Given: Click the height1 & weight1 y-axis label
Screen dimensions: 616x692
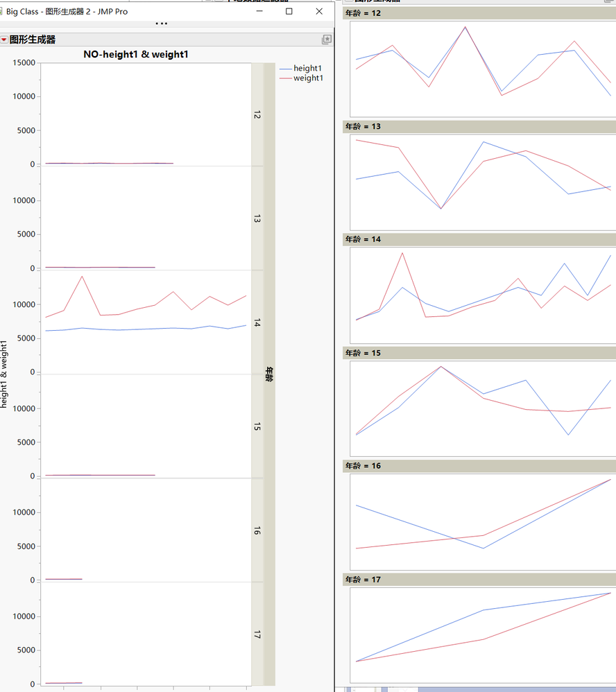Looking at the screenshot, I should point(4,374).
